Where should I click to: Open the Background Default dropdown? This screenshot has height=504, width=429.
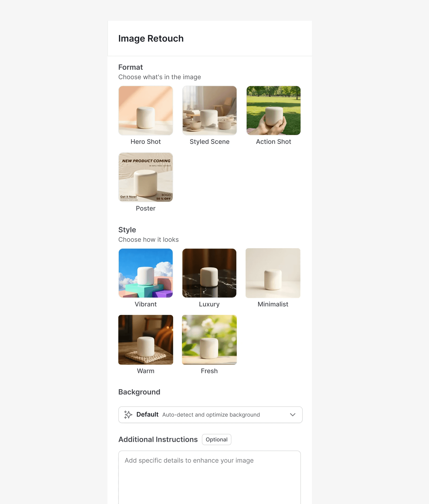pos(210,415)
